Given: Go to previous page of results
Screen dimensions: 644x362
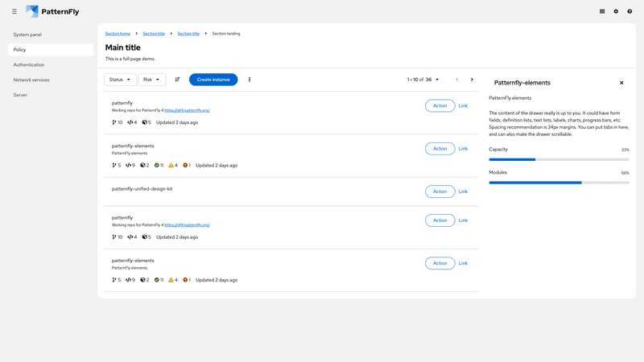Looking at the screenshot, I should (x=457, y=80).
